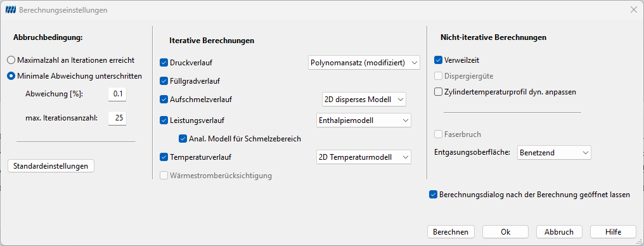The width and height of the screenshot is (644, 246).
Task: Click the Abweichung [%] input field
Action: pos(117,94)
